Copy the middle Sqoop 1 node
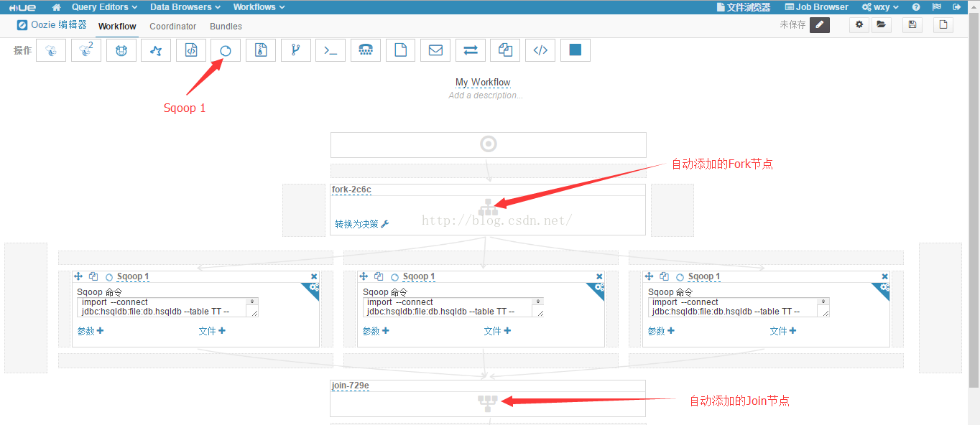Viewport: 980px width, 425px height. tap(379, 276)
